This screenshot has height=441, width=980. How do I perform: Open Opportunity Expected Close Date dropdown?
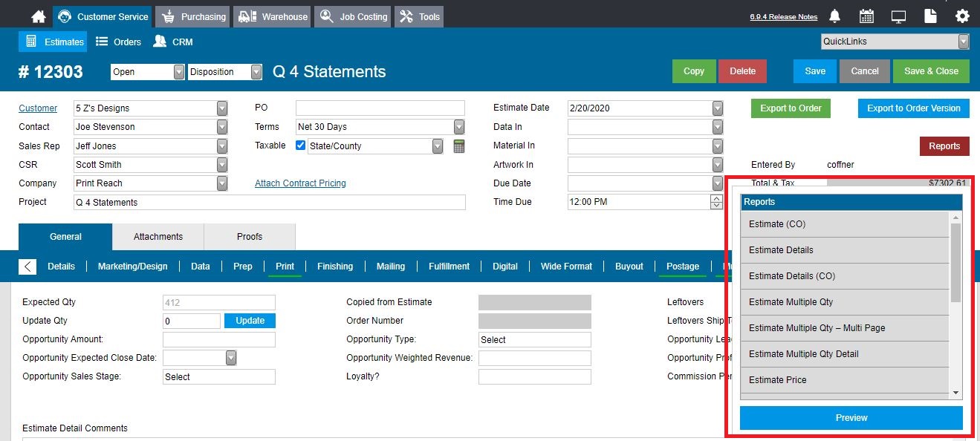click(231, 358)
